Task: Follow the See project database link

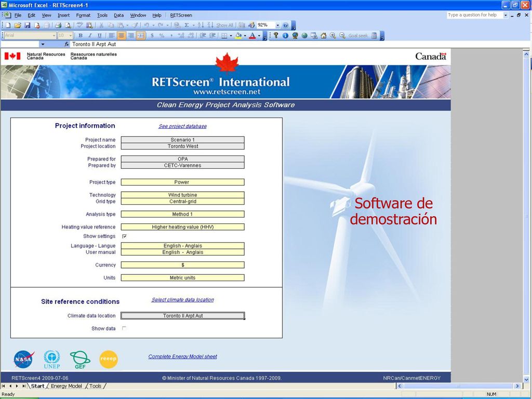Action: (x=182, y=126)
